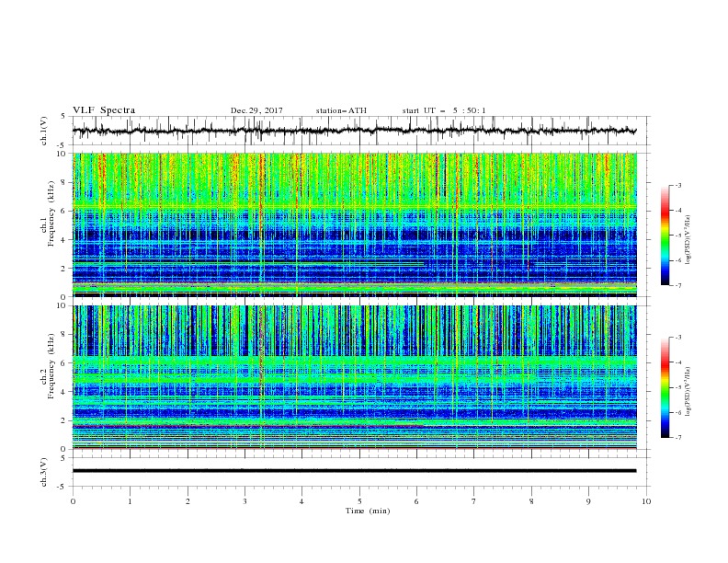Click the "ch.3(V)" axis label
The image size is (728, 563).
(44, 472)
